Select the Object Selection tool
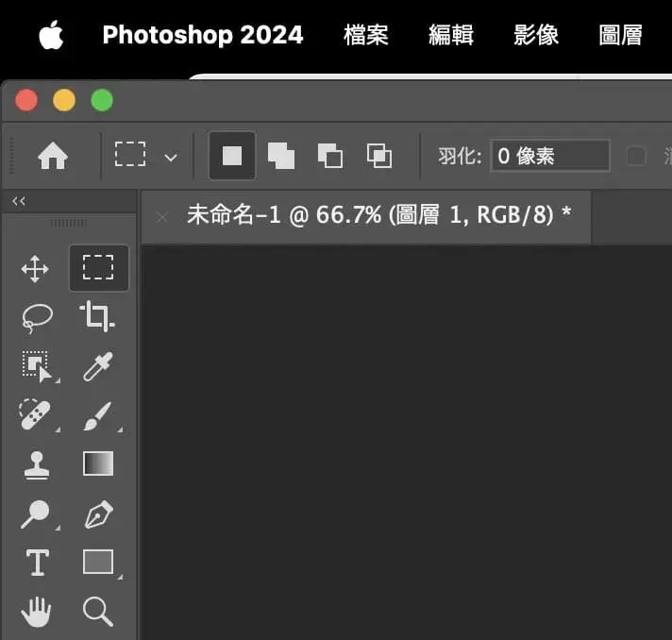Screen dimensions: 672x640 (x=38, y=366)
